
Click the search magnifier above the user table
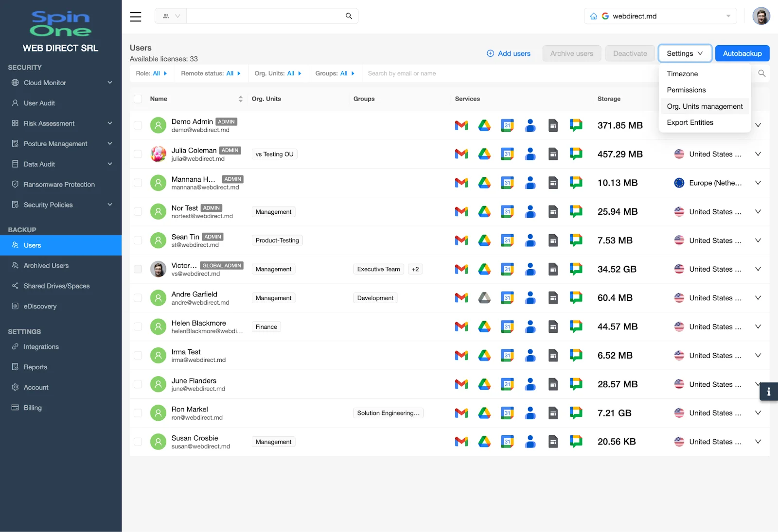[761, 73]
